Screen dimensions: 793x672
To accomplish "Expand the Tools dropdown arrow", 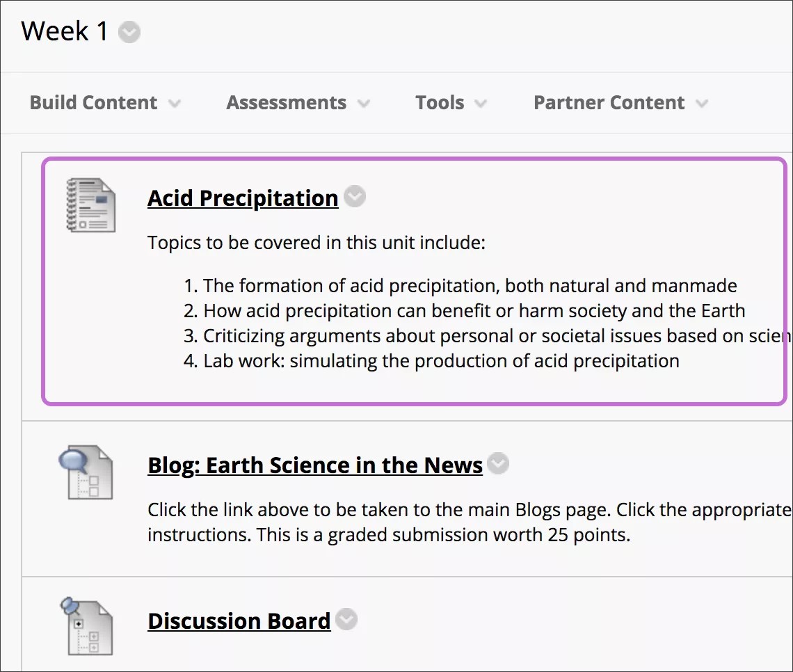I will click(480, 102).
